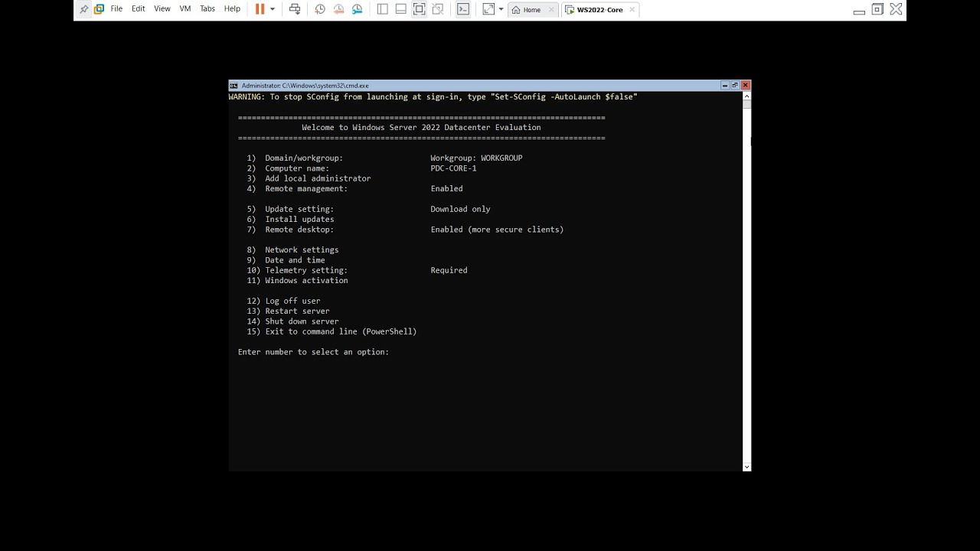This screenshot has height=551, width=980.
Task: Toggle the library sidebar view icon
Action: click(382, 9)
